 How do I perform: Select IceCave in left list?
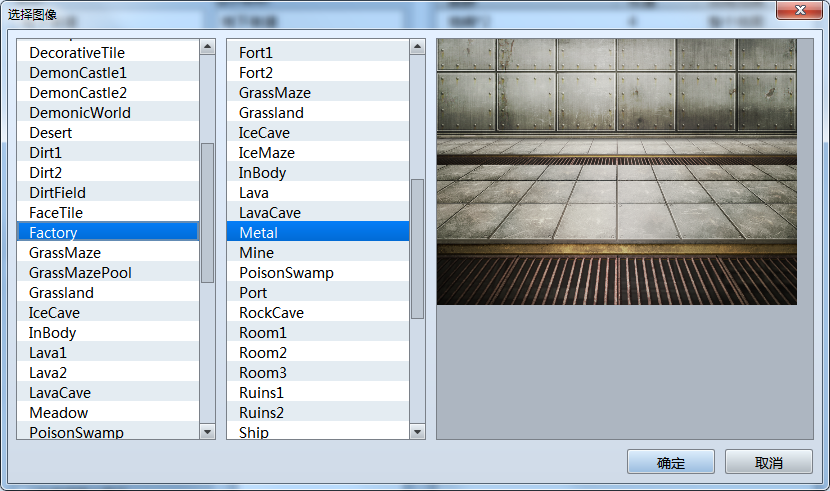pyautogui.click(x=108, y=313)
